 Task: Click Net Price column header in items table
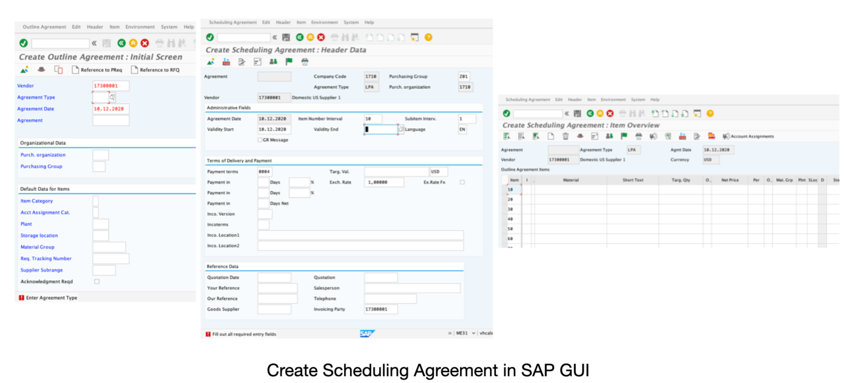pos(730,180)
